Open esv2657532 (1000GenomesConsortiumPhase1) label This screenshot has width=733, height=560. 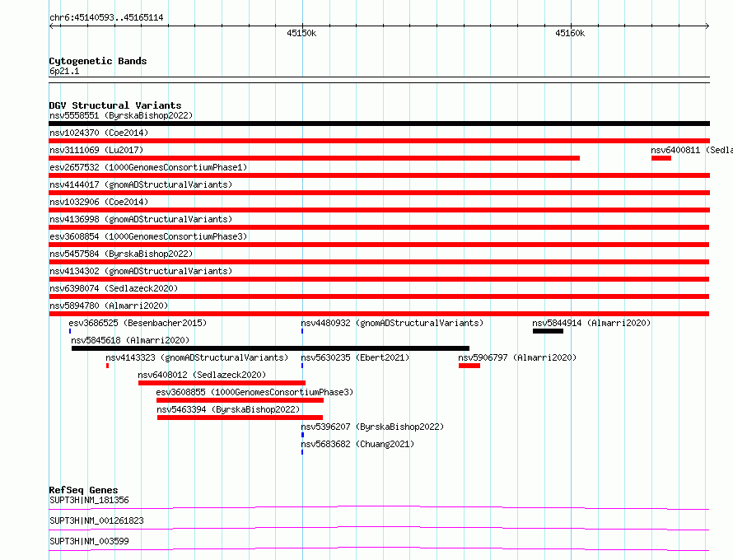[148, 167]
